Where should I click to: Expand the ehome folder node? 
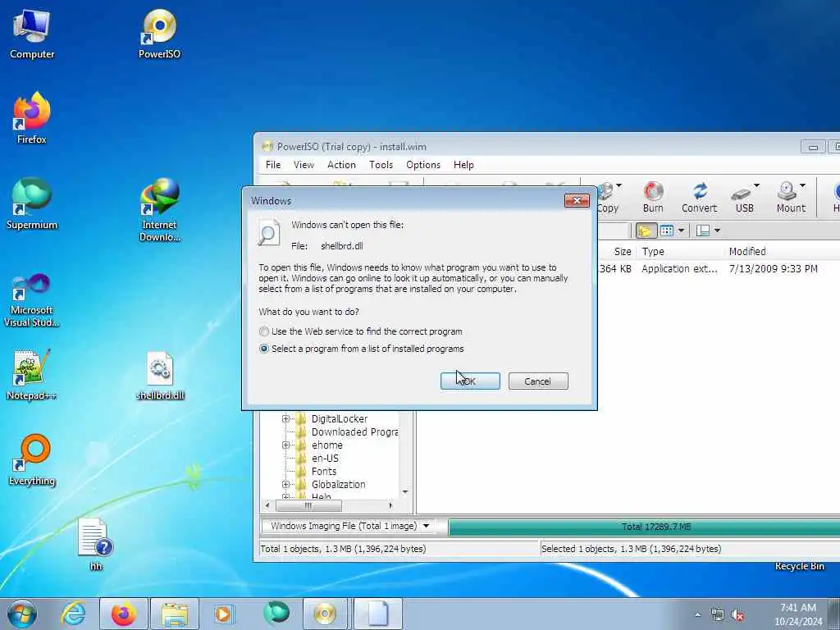285,445
